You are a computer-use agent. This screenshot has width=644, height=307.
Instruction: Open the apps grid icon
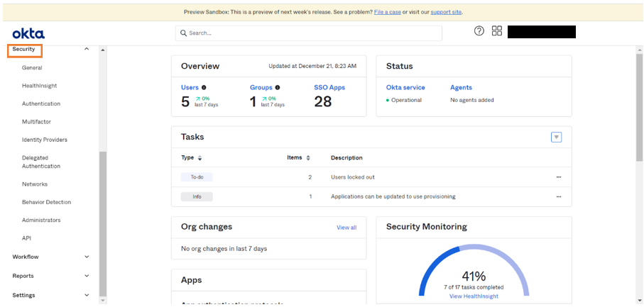point(497,31)
